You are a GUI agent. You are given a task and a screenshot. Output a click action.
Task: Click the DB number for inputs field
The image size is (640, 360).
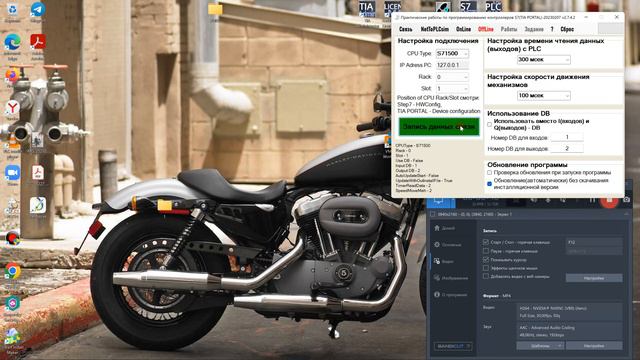point(567,137)
